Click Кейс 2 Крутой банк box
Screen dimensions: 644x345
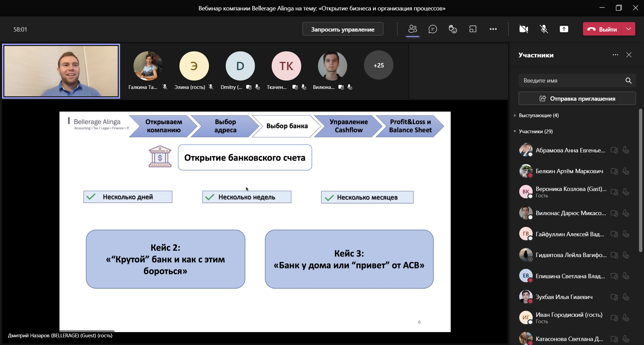tap(165, 259)
